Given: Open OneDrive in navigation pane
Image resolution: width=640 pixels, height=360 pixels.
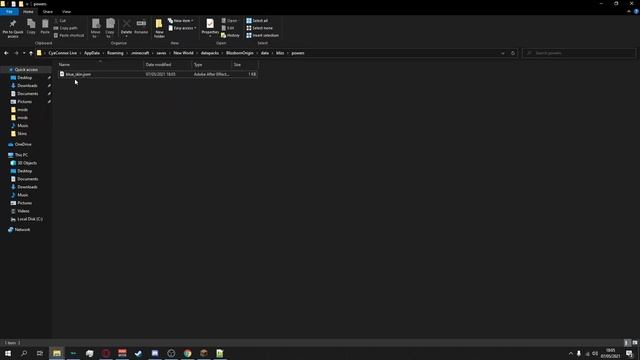Looking at the screenshot, I should point(23,144).
